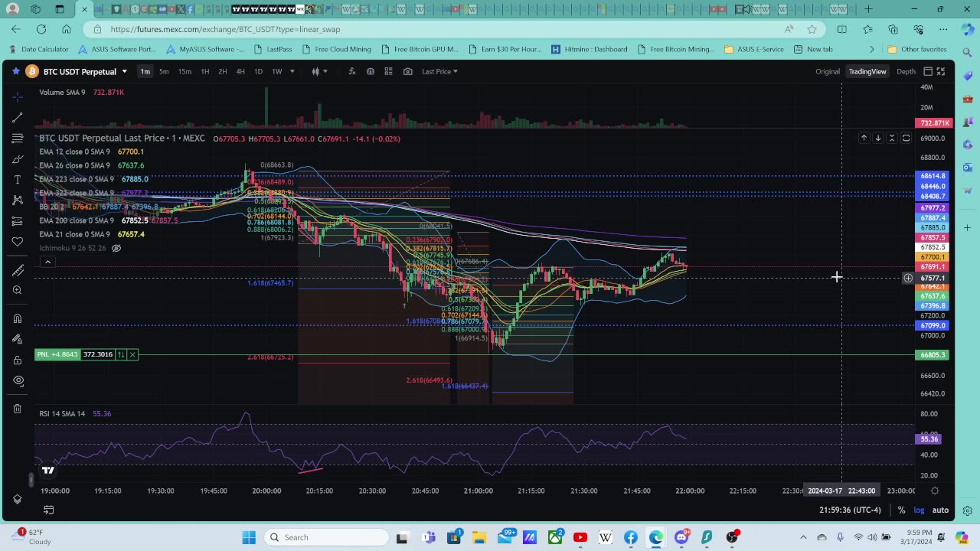Open the go to date icon

(48, 510)
